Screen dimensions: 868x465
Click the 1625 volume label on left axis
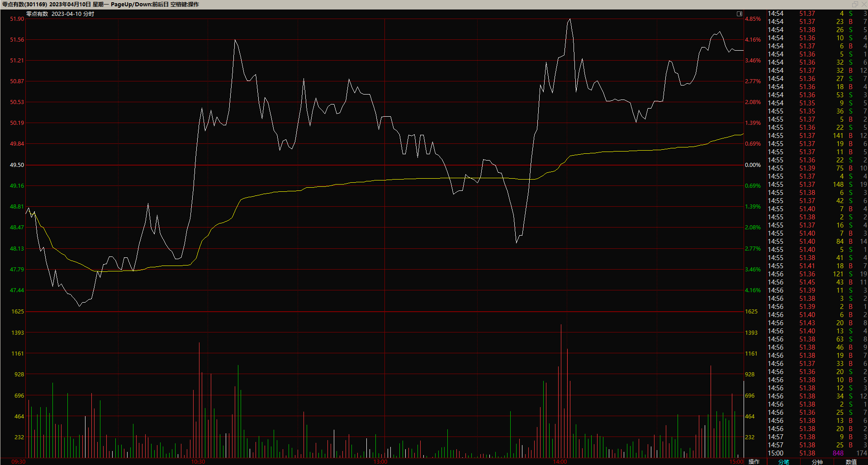click(x=18, y=312)
